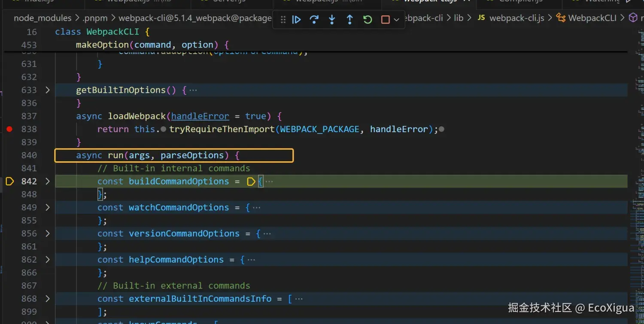
Task: Click versionCommandOptions variable name
Action: pyautogui.click(x=184, y=234)
